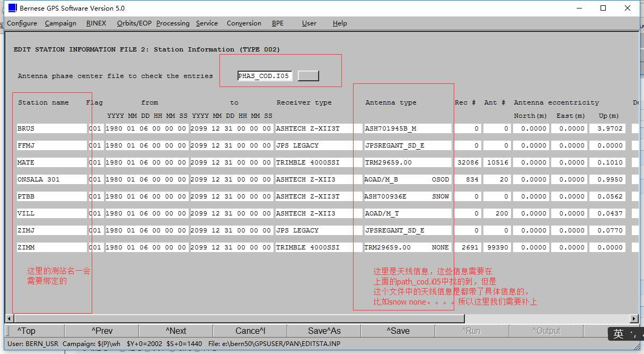Select the ZIMM station name field
This screenshot has width=644, height=354.
[x=51, y=247]
